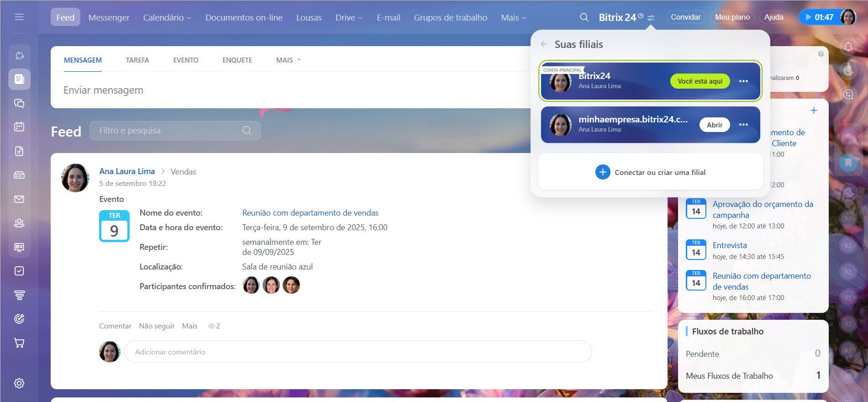
Task: Select the ENQUETE tab
Action: 237,60
